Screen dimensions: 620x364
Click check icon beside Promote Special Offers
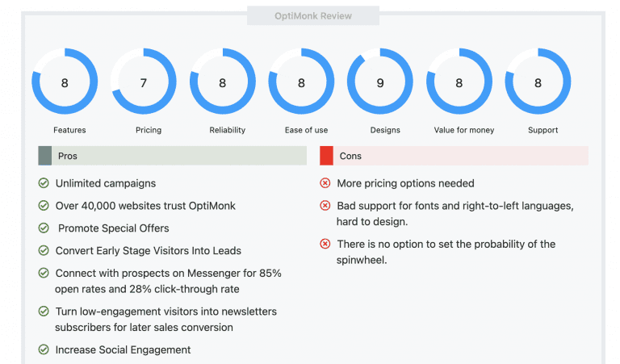[x=44, y=228]
